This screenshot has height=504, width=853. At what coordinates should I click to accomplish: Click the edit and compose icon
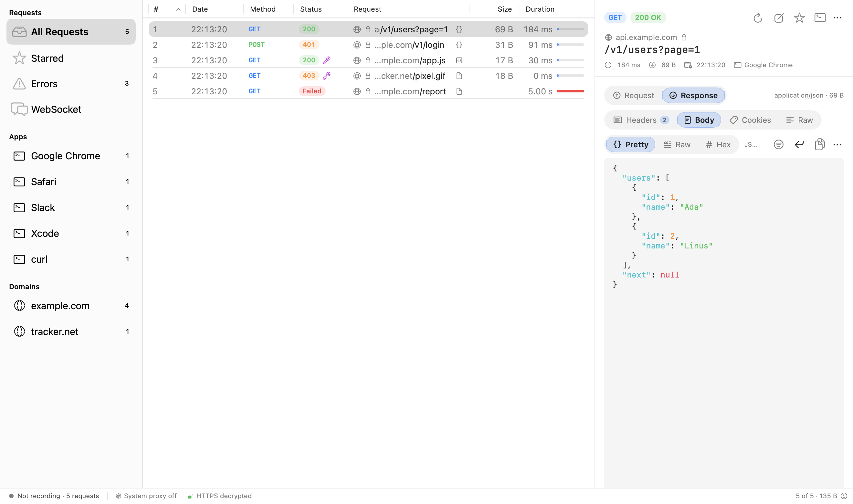[x=779, y=18]
